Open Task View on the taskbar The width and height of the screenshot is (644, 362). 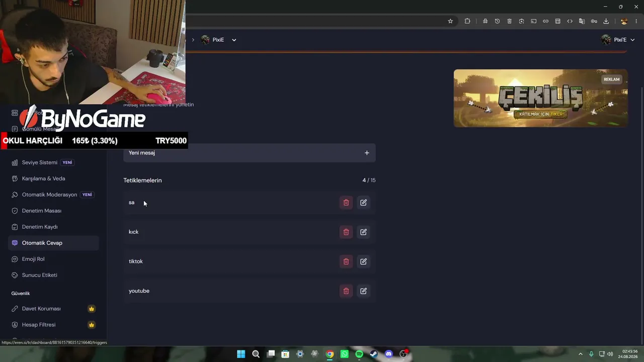271,354
